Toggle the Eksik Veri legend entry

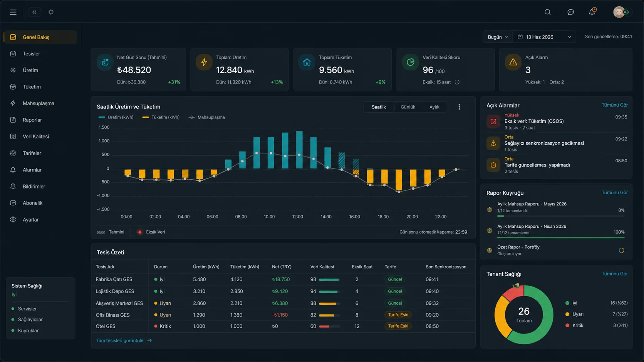coord(151,232)
